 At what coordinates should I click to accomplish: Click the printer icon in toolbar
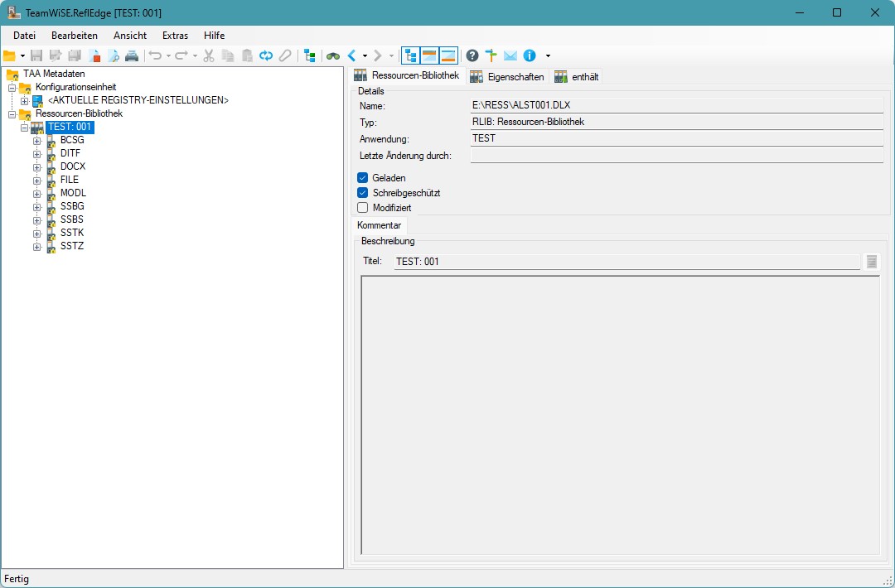pyautogui.click(x=132, y=55)
